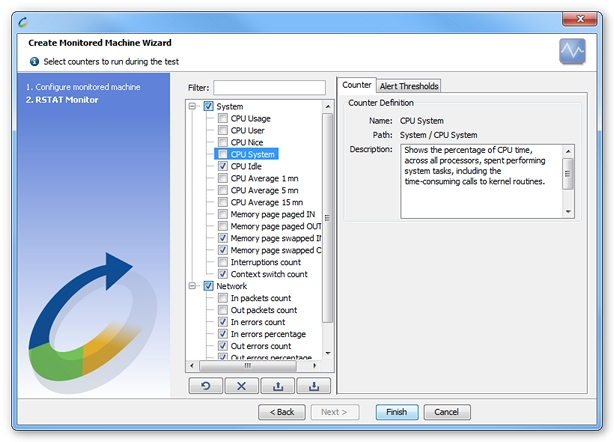Click the tree horizontal scroll left arrow
This screenshot has height=442, width=614.
tap(192, 366)
